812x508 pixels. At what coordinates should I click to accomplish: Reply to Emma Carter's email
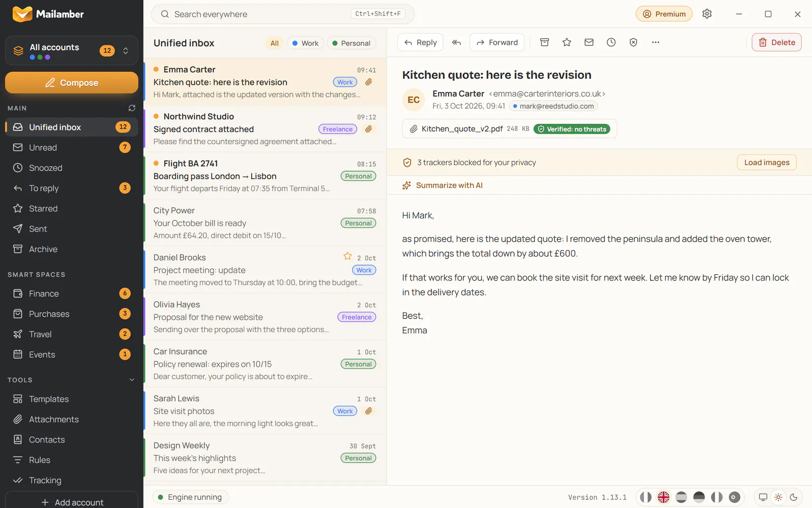pyautogui.click(x=420, y=43)
